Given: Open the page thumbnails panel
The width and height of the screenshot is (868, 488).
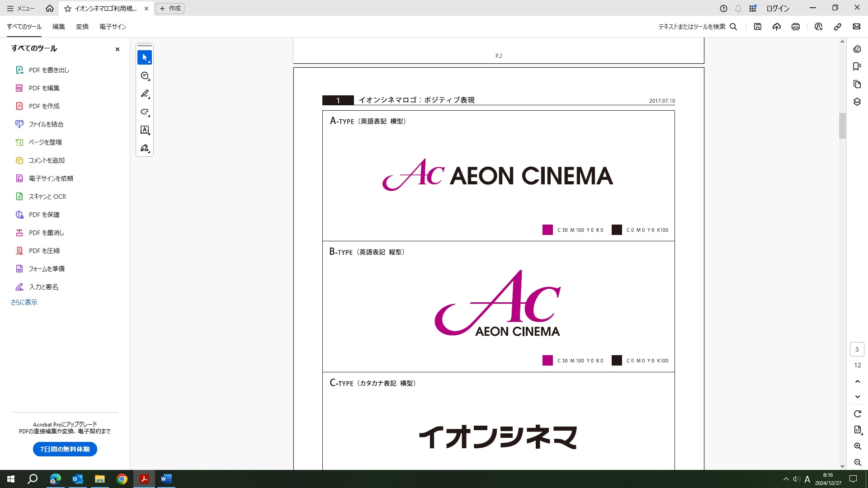Looking at the screenshot, I should (857, 84).
